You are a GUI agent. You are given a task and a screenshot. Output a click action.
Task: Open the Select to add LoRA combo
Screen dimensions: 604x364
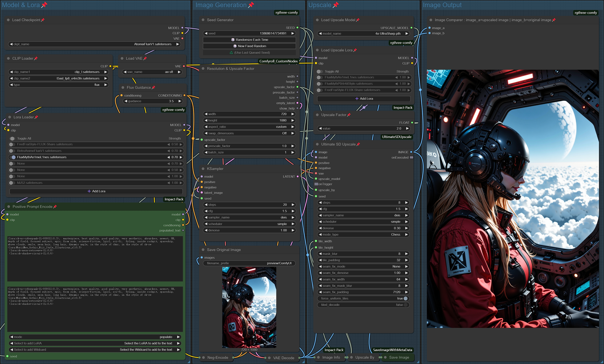(x=95, y=343)
